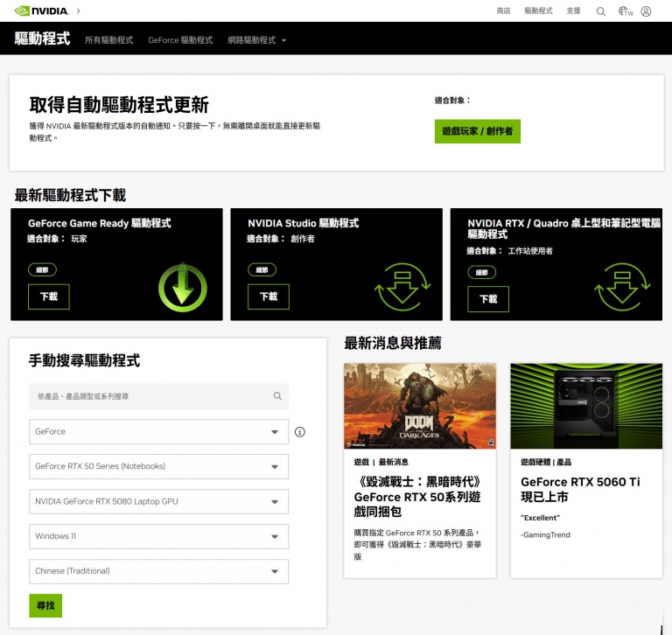Click the 遊戲玩家 / 創作者 green button
The height and width of the screenshot is (635, 672).
tap(478, 131)
